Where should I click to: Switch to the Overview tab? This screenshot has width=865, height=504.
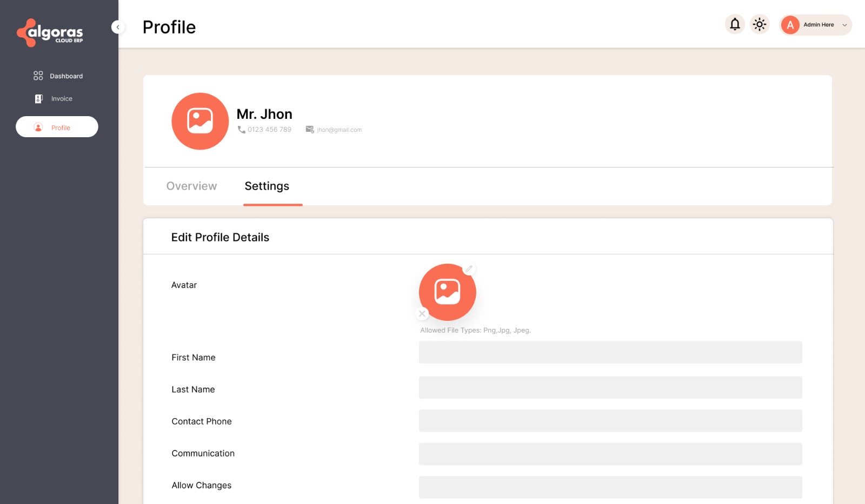[x=191, y=186]
